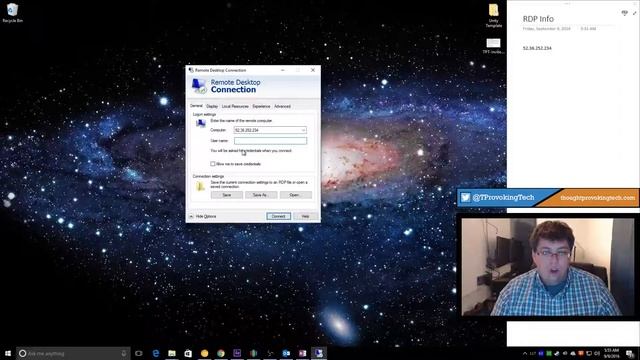Click the RDP Info note title
This screenshot has height=360, width=640.
(x=538, y=19)
